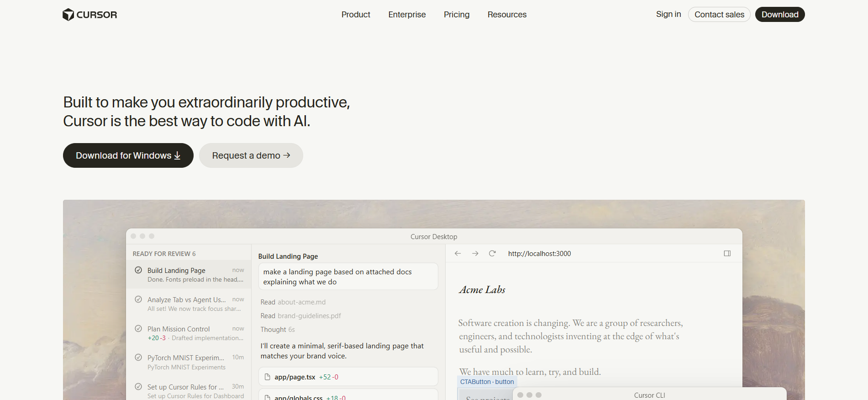This screenshot has width=868, height=400.
Task: Click Download for Windows
Action: coord(128,155)
